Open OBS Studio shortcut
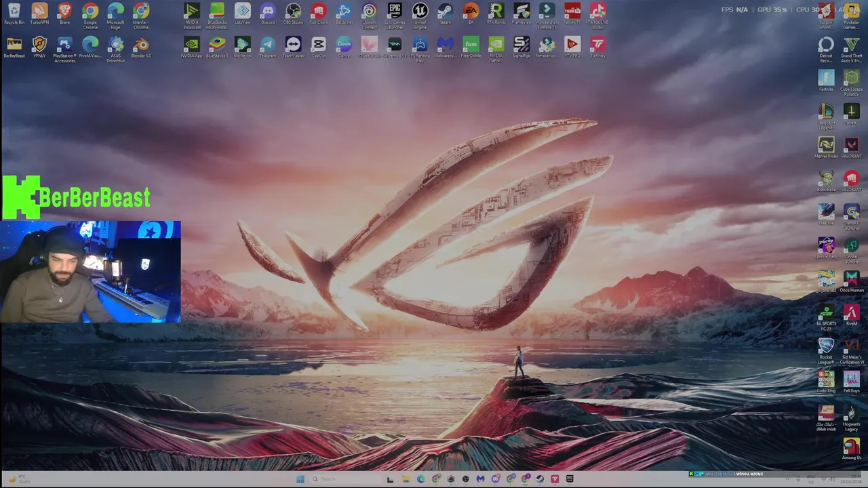Viewport: 868px width, 488px height. (x=293, y=14)
